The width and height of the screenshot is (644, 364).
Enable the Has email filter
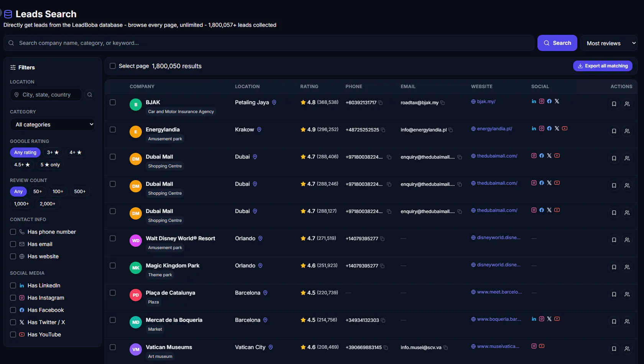[13, 244]
